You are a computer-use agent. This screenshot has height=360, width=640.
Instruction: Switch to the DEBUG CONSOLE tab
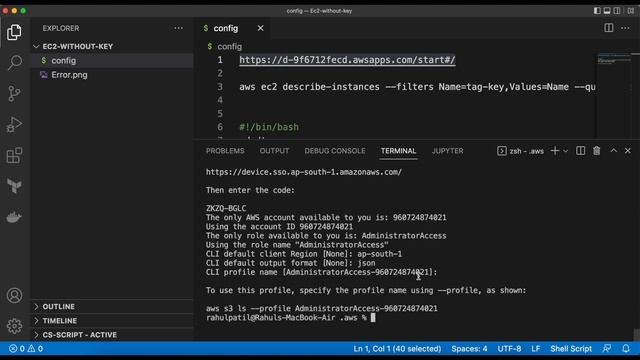[x=335, y=151]
